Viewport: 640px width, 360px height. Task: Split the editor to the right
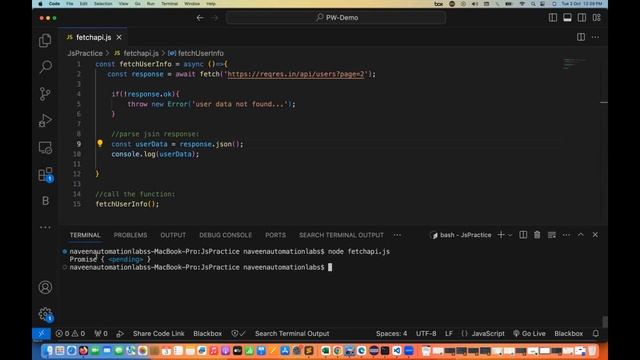581,37
